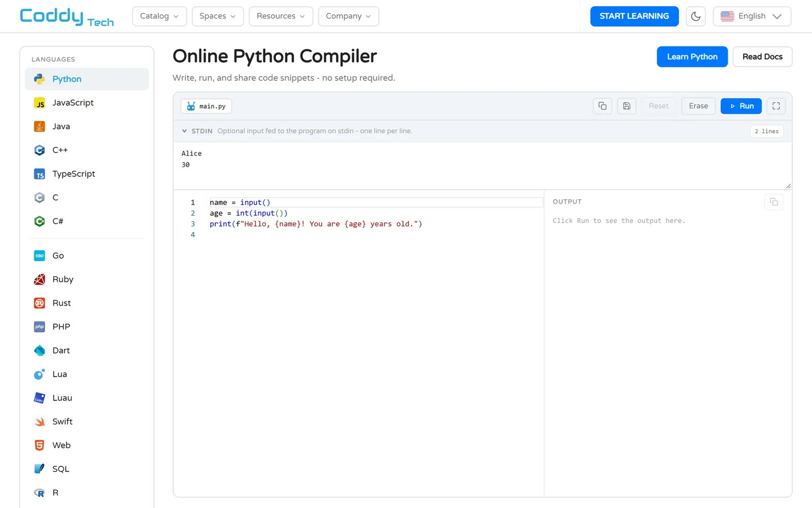Select the JavaScript icon in languages
The height and width of the screenshot is (508, 812).
pyautogui.click(x=40, y=103)
